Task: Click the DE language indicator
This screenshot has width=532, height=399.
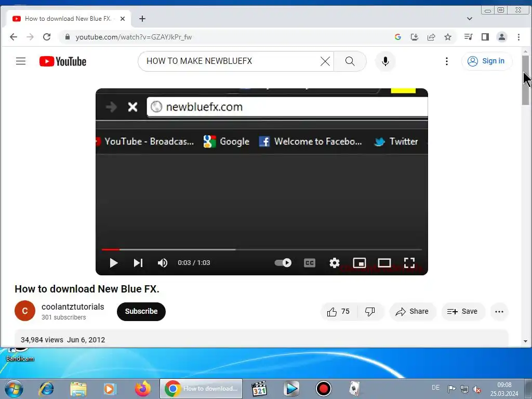Action: coord(436,388)
